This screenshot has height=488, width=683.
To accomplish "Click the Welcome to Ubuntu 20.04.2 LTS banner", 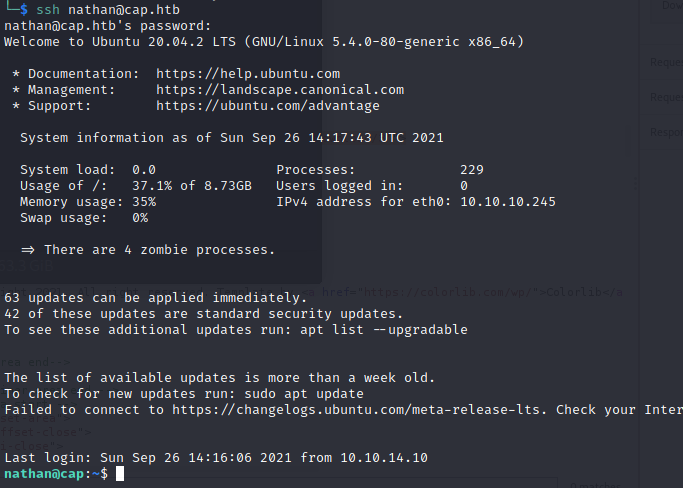I will coord(264,42).
